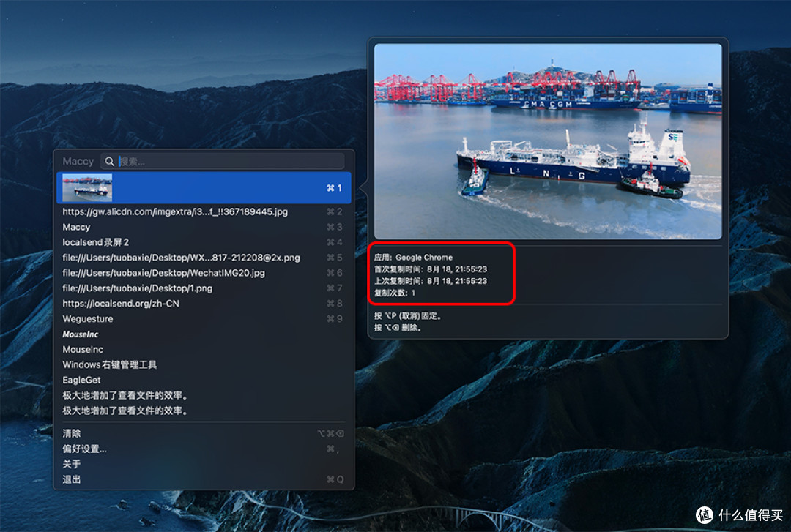Choose the 'localsend 录屏 2' entry
Screen dimensions: 791x532
pos(204,242)
